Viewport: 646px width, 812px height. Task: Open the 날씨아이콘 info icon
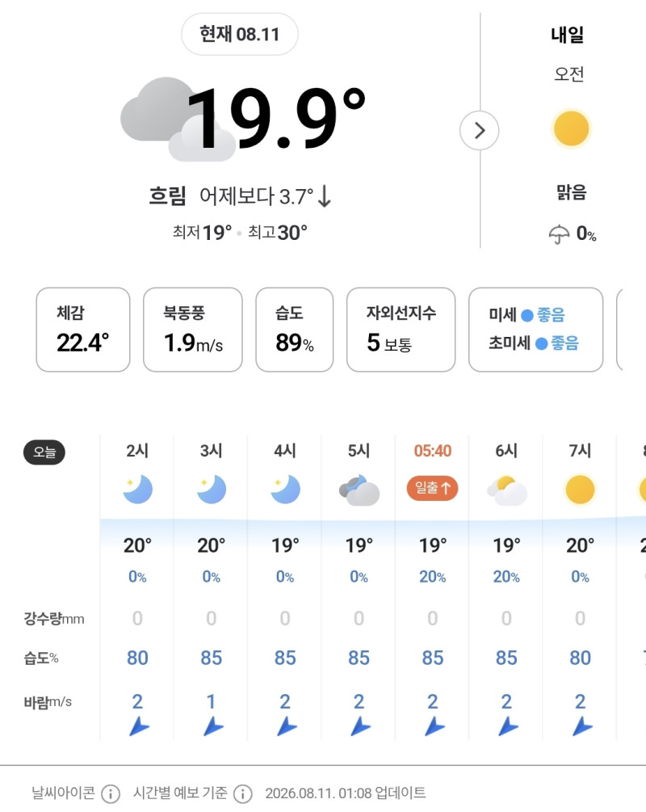pyautogui.click(x=111, y=793)
